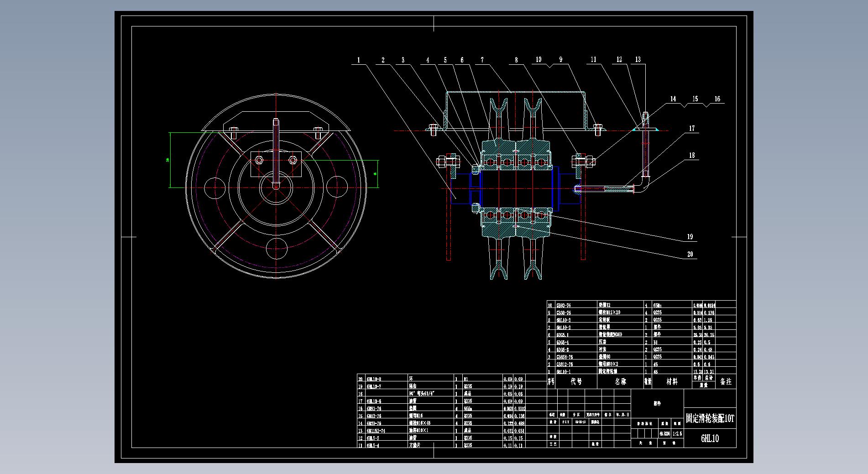
Task: Click callout number 13 at top right
Action: tap(638, 59)
